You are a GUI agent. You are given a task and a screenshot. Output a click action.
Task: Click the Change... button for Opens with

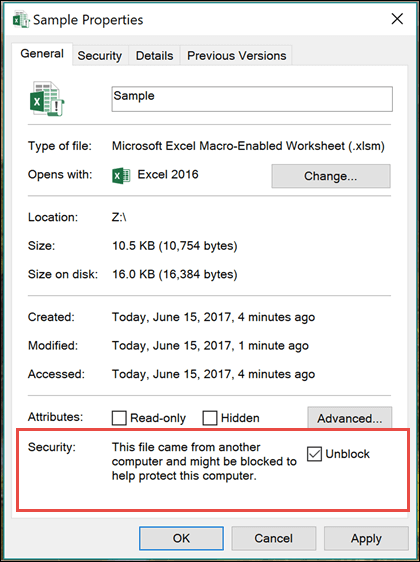(331, 176)
